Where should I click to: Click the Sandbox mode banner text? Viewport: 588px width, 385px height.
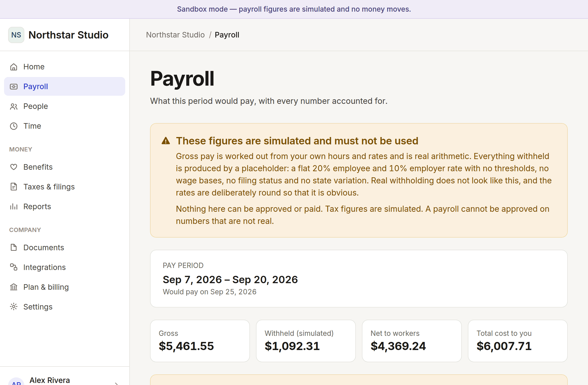[x=294, y=9]
